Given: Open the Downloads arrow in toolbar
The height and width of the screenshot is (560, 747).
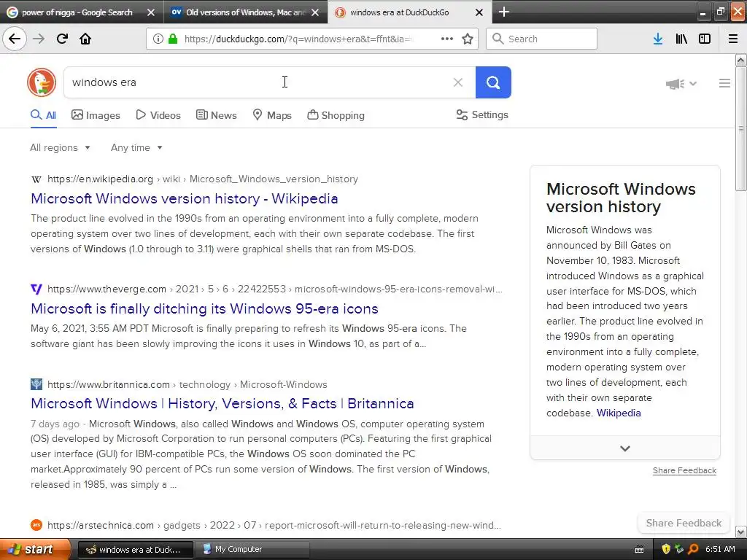Looking at the screenshot, I should tap(658, 39).
